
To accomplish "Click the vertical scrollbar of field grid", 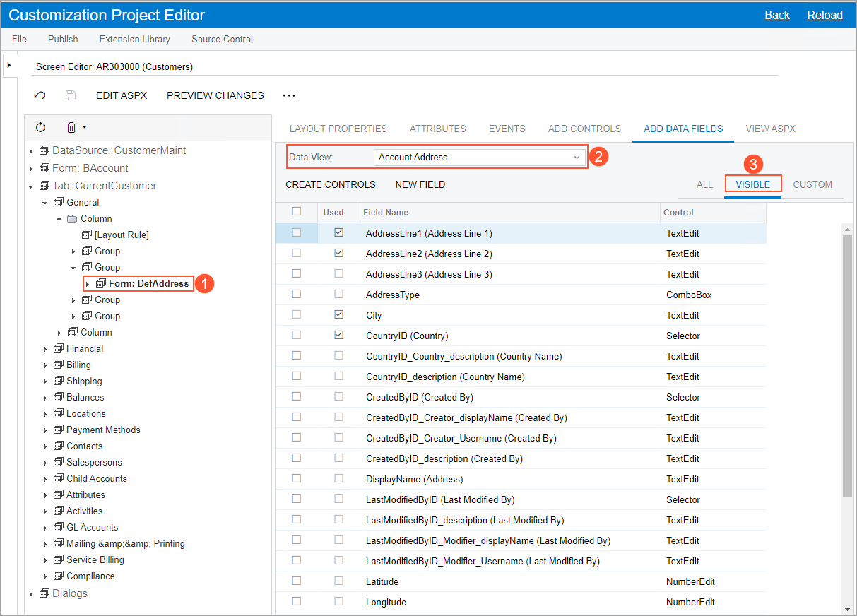I will [847, 367].
